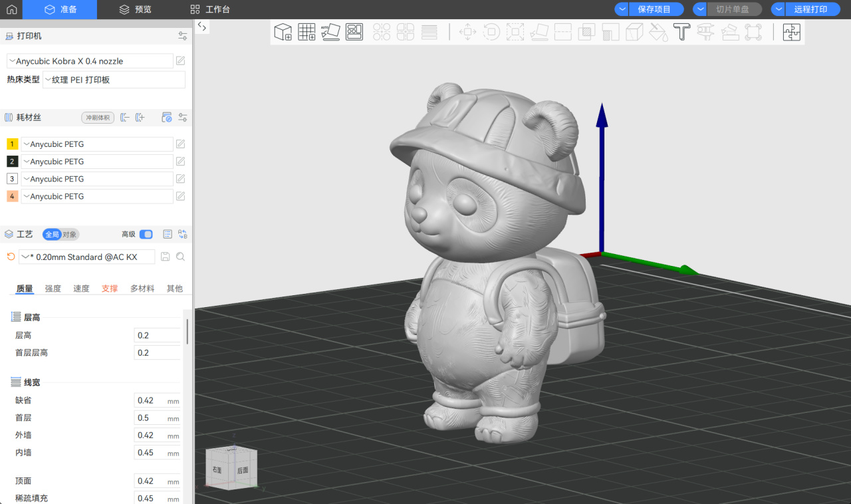851x504 pixels.
Task: Go to the home screen icon
Action: [11, 9]
